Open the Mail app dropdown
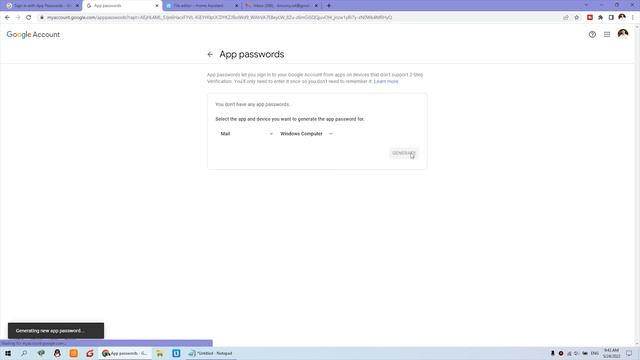 click(246, 133)
